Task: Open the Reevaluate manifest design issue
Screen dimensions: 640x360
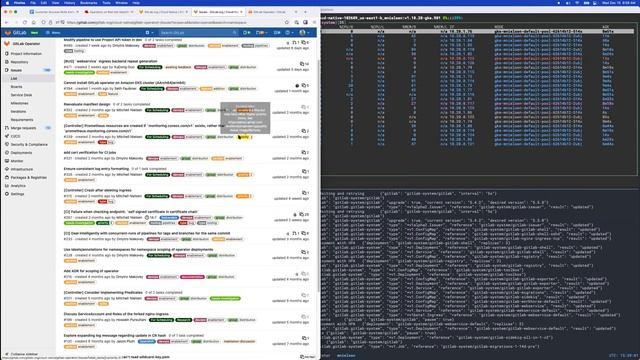Action: tap(87, 104)
